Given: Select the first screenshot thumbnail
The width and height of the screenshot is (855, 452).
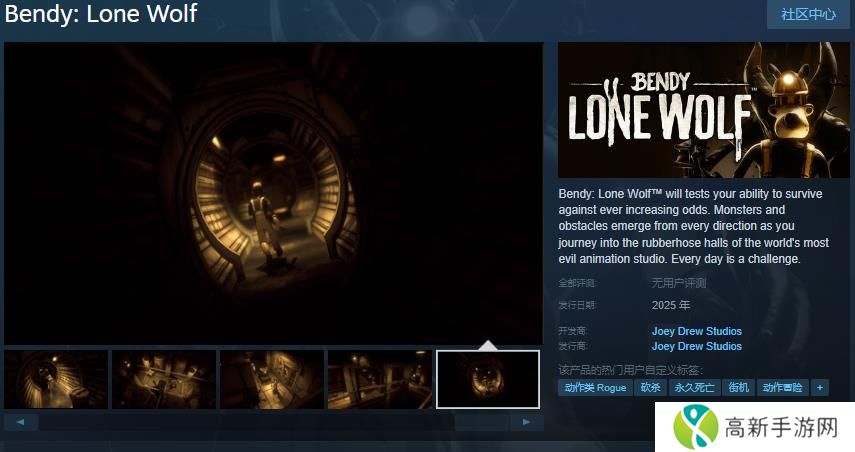Looking at the screenshot, I should (56, 379).
